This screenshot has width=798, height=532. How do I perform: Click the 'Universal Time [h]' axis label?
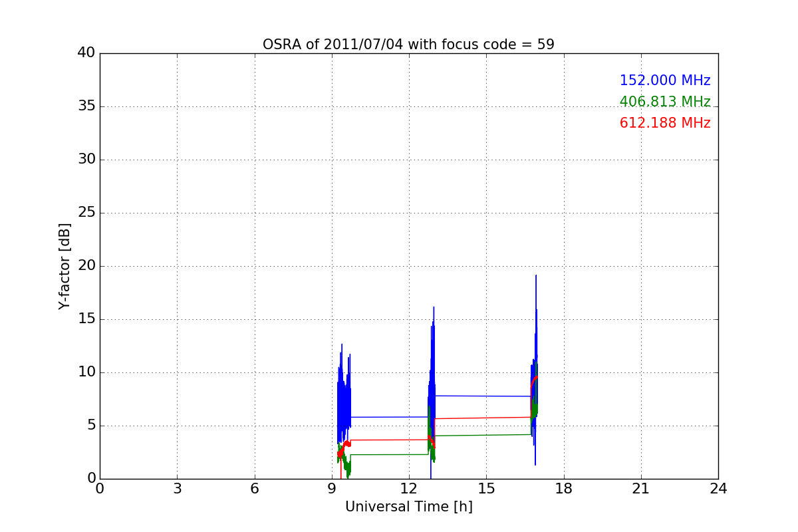(x=408, y=507)
